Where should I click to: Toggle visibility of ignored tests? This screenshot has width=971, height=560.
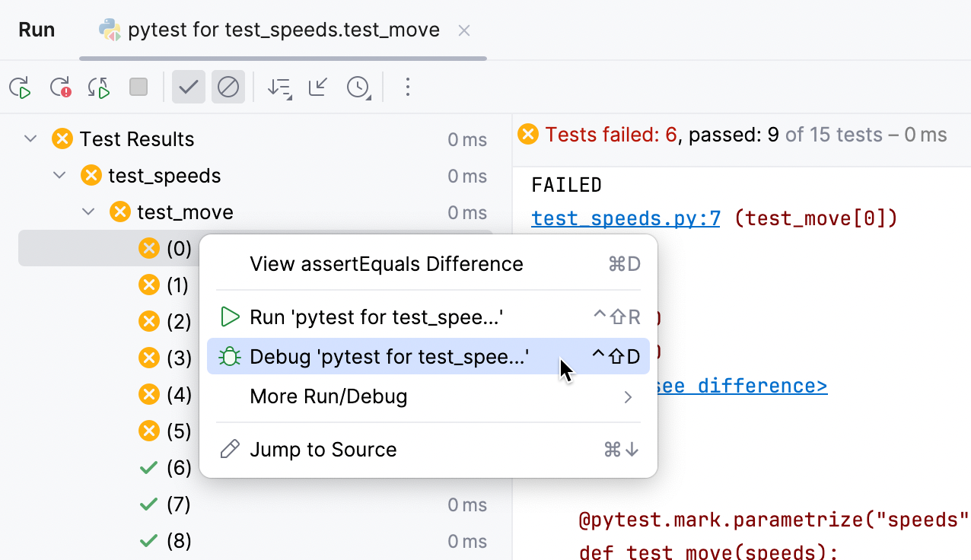pos(228,87)
